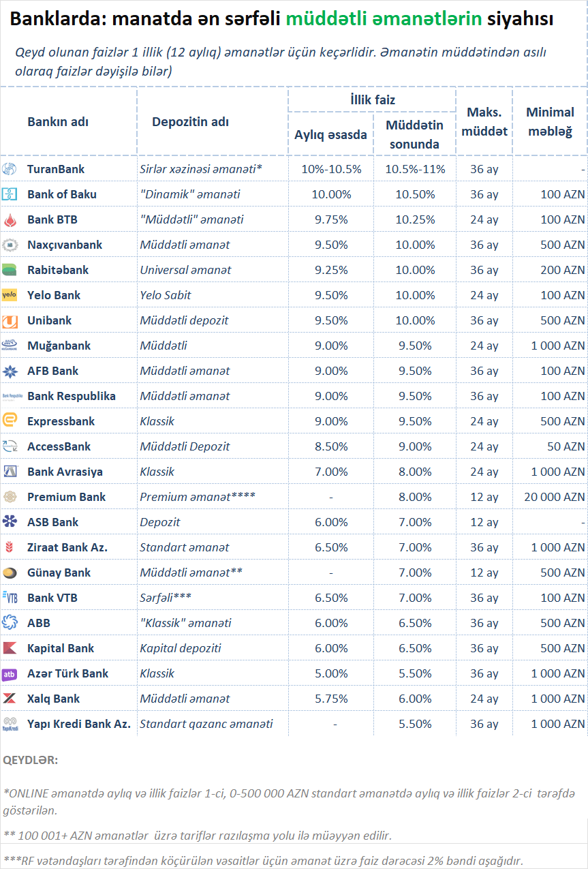The height and width of the screenshot is (869, 588).
Task: Click the Xalq Bank logo icon
Action: [x=10, y=699]
